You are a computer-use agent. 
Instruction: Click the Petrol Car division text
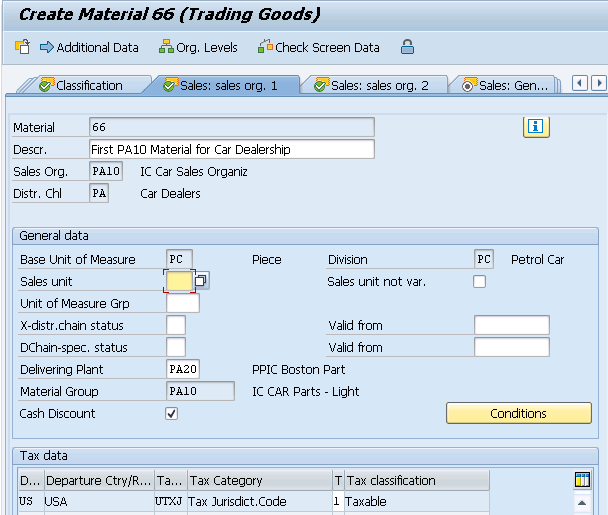tap(537, 259)
